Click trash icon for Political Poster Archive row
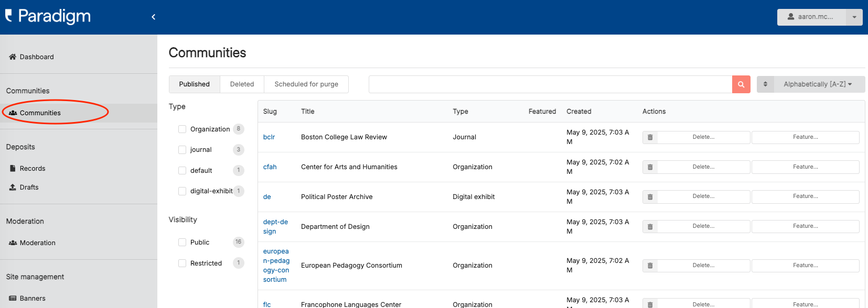Screen dimensions: 868x308 point(650,197)
